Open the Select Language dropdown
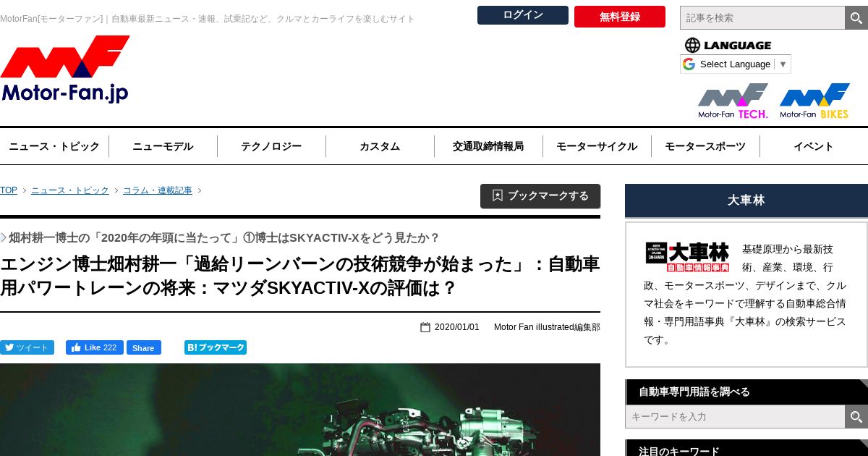868x456 pixels. 736,64
